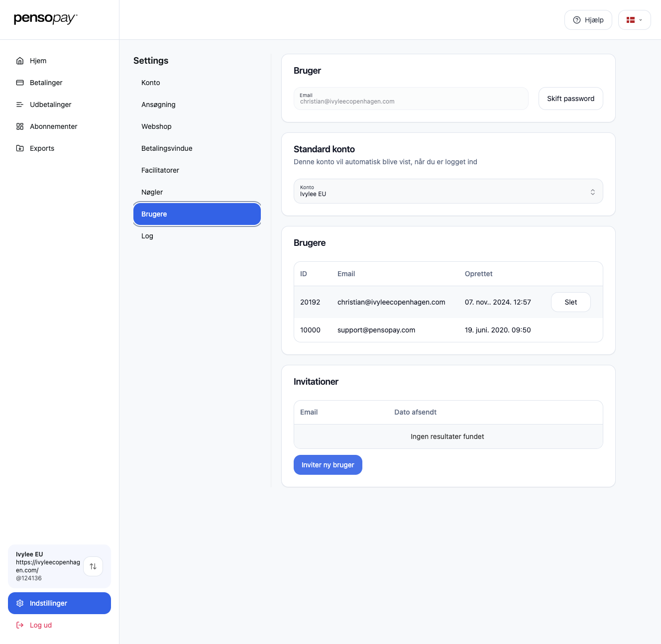The image size is (661, 644).
Task: Click the "Denne konto vil automatisk" description
Action: [385, 162]
